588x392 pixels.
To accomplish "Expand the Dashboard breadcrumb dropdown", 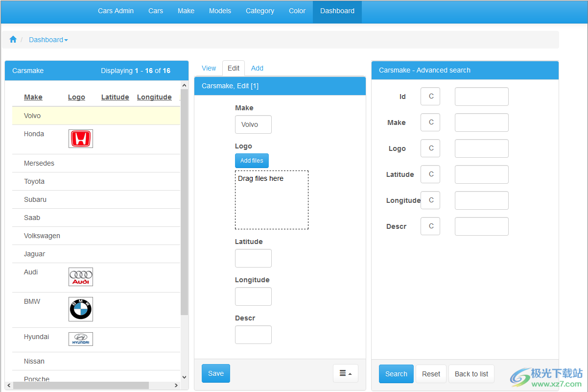I will tap(48, 40).
